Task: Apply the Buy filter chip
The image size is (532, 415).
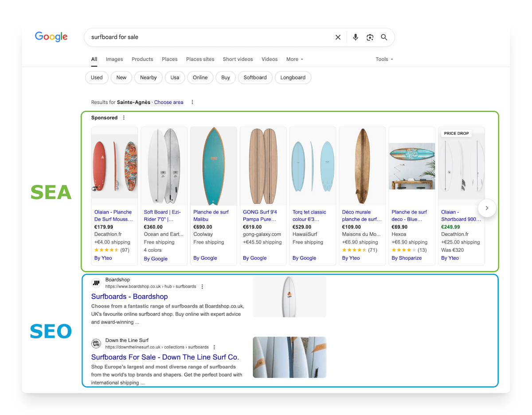Action: [x=226, y=77]
